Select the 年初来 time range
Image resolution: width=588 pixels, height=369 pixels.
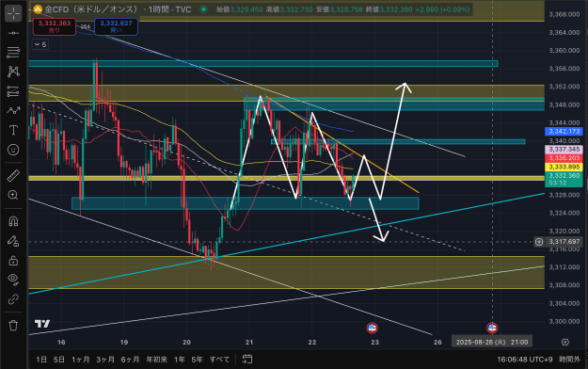[157, 360]
